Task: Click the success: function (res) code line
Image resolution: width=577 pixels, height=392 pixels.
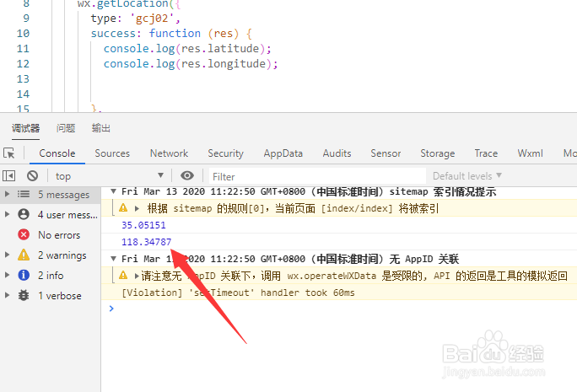Action: (171, 34)
